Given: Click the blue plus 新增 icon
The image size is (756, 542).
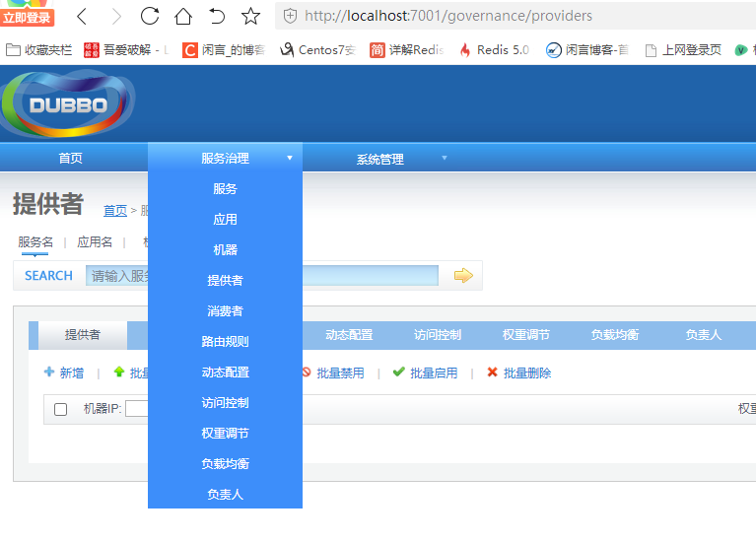Looking at the screenshot, I should [x=49, y=372].
